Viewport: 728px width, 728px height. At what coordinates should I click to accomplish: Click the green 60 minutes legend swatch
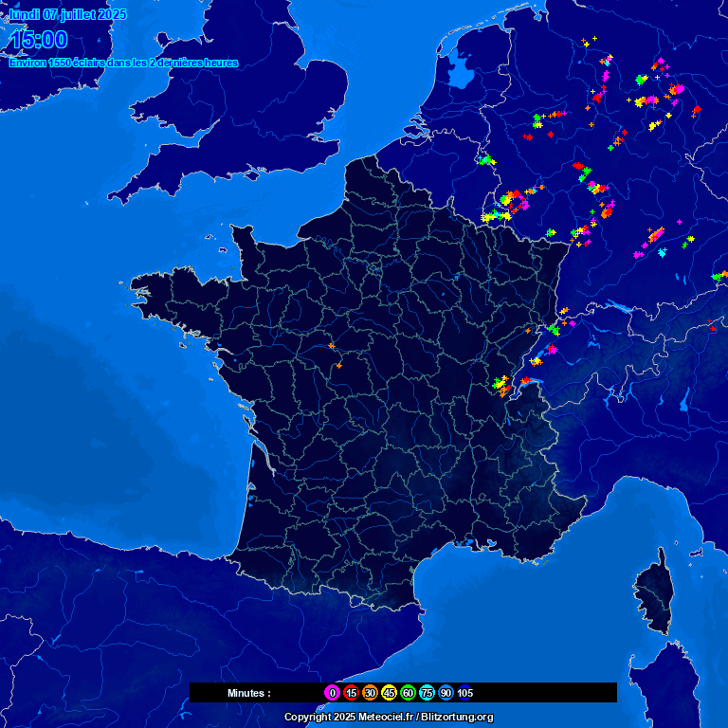pos(409,693)
